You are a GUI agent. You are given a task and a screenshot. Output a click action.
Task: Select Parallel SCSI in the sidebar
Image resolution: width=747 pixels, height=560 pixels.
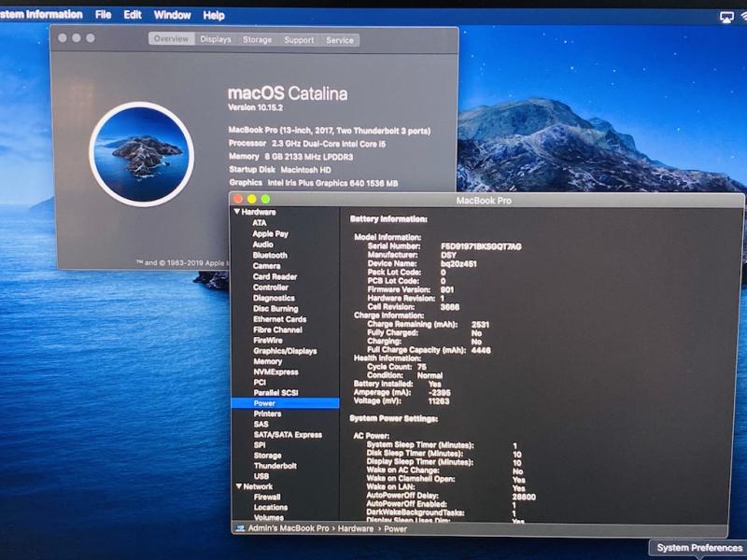(x=275, y=393)
